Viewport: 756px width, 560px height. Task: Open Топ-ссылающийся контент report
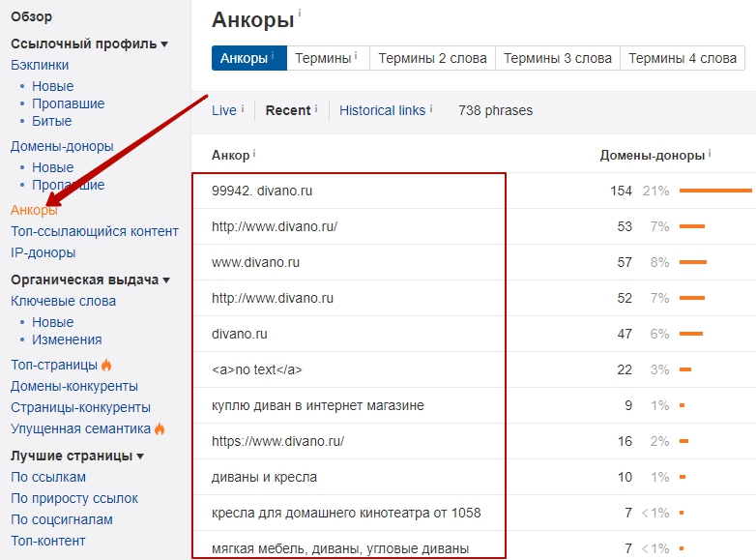coord(95,231)
